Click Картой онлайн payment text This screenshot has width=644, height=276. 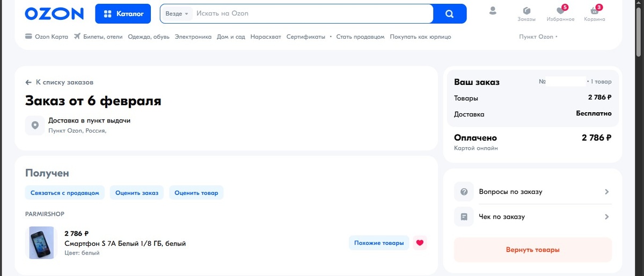tap(475, 148)
